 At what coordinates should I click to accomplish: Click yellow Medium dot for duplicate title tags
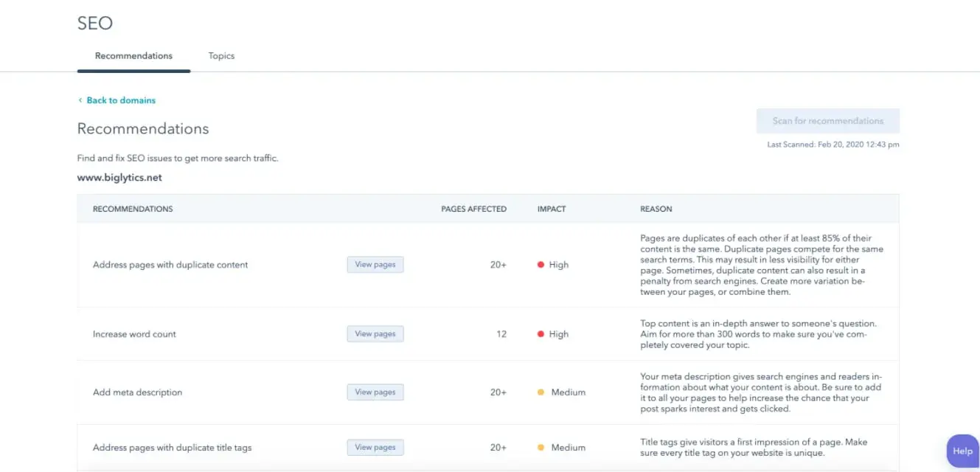tap(541, 448)
